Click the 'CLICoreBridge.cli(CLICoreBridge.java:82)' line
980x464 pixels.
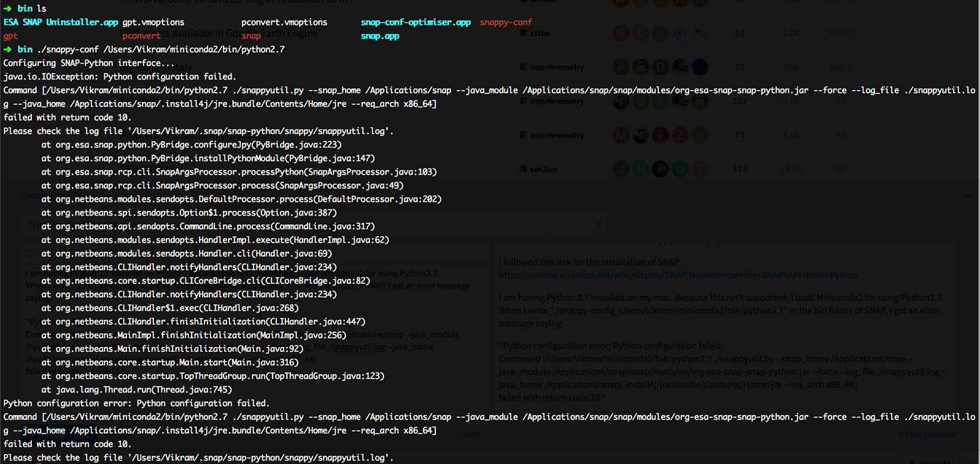coord(206,281)
